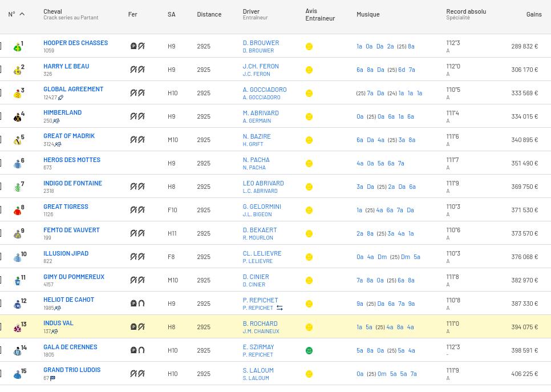Click yellow smiley in Hooper des Chasses row

tap(309, 46)
